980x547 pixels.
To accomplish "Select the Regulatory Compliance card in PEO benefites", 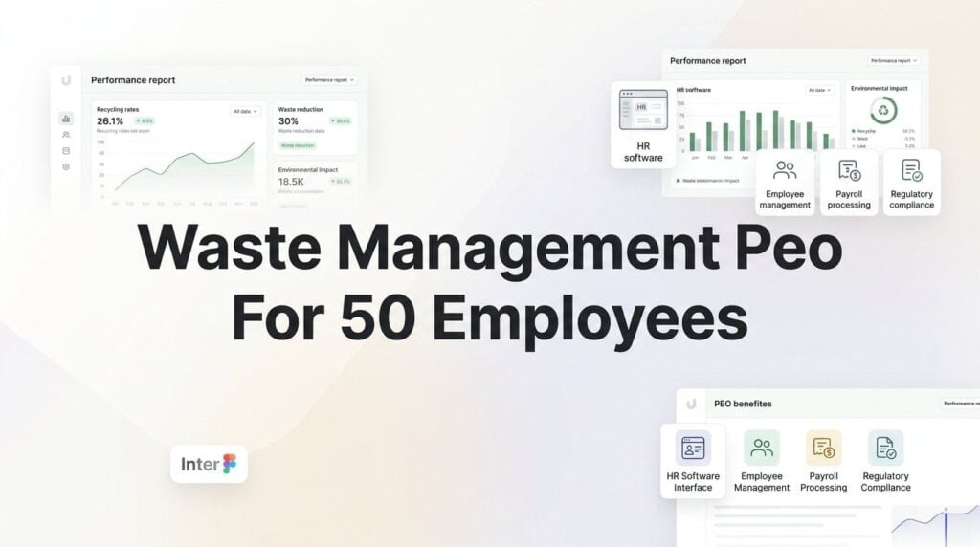I will [x=885, y=461].
